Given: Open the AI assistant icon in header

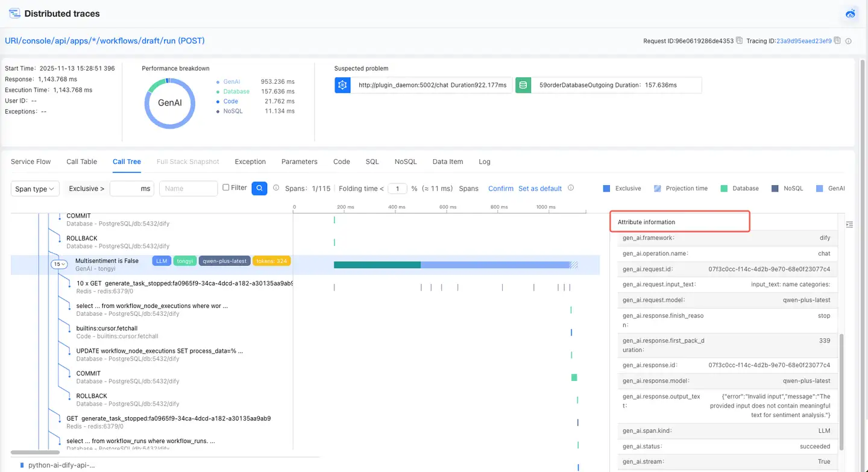Looking at the screenshot, I should (851, 14).
